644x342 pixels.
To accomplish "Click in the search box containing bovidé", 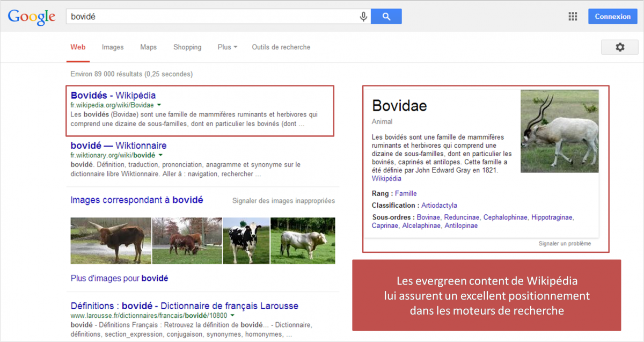I will (x=212, y=17).
